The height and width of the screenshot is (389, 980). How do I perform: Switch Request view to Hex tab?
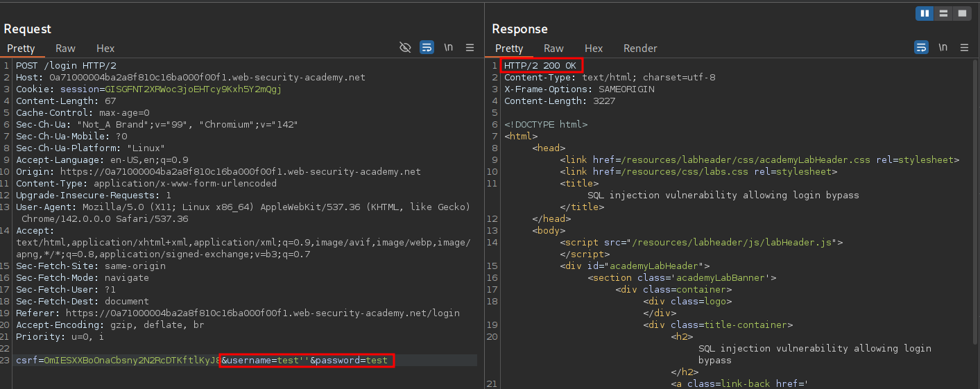105,49
